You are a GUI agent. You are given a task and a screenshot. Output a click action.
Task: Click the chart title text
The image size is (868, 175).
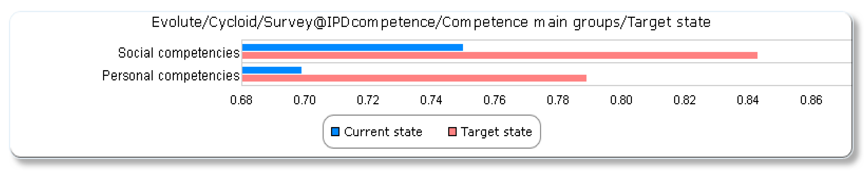pos(431,22)
